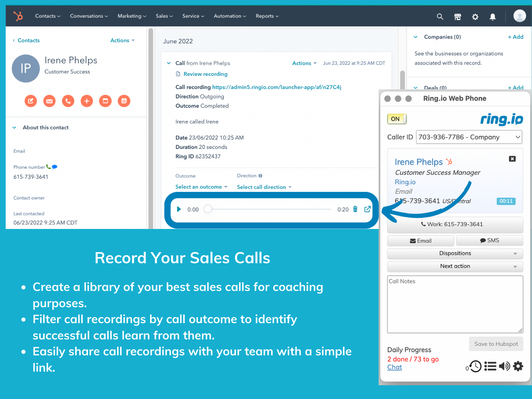Click the meeting scheduler icon on contact record
Viewport: 532px width, 399px height.
(124, 101)
